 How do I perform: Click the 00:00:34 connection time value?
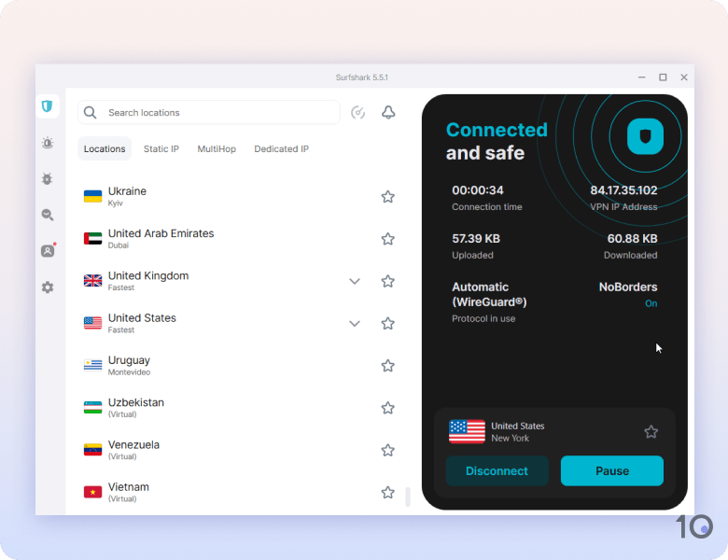tap(478, 190)
